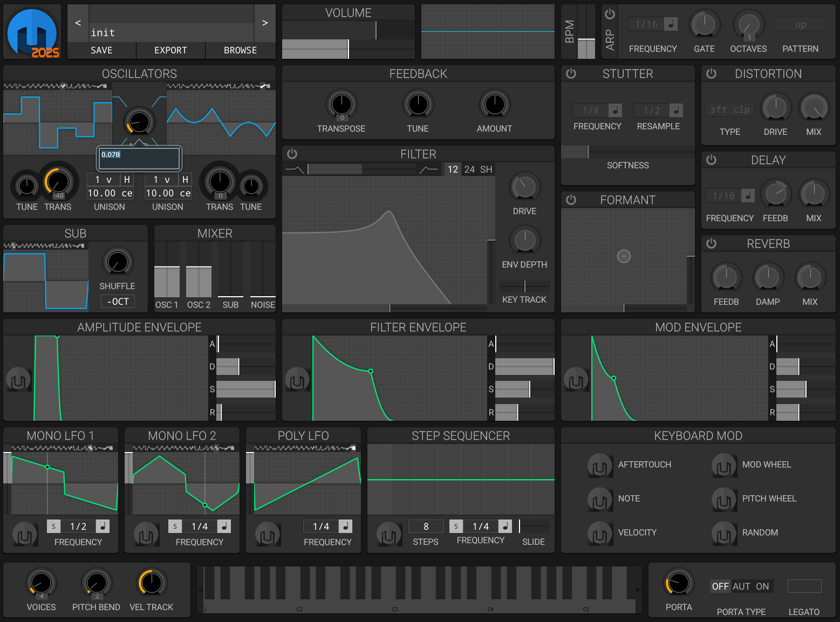
Task: Set Porta Type to AUT
Action: tap(741, 586)
